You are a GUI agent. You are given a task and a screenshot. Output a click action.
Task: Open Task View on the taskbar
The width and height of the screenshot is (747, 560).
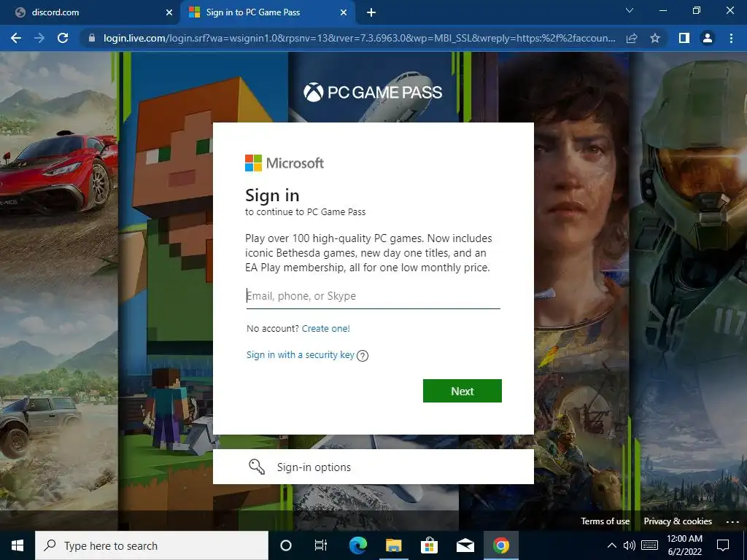pyautogui.click(x=321, y=545)
